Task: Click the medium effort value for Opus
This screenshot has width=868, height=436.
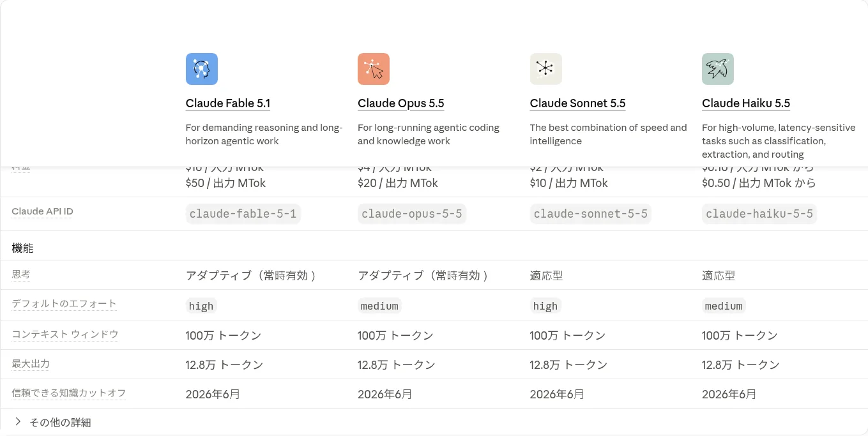Action: [379, 306]
